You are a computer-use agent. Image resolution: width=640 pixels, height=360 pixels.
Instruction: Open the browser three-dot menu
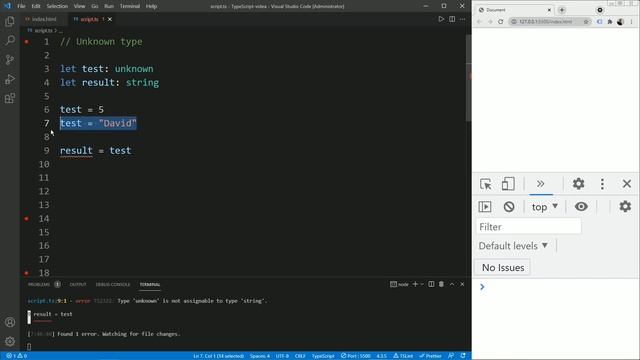[631, 22]
